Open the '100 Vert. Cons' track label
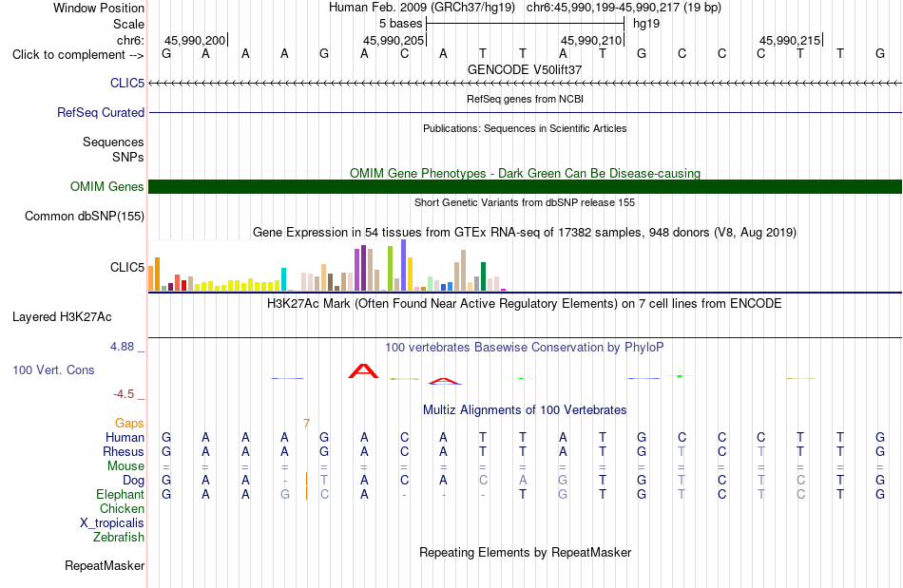Viewport: 903px width, 588px height. (53, 370)
